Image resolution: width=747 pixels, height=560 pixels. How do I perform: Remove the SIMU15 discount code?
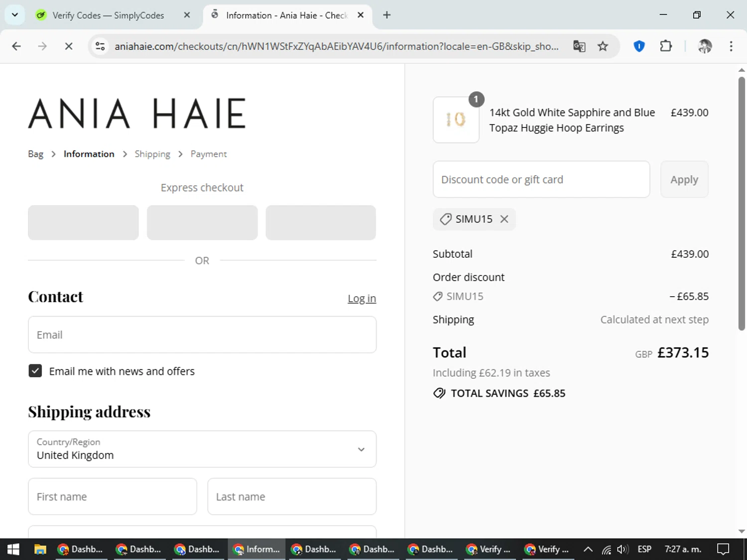click(504, 219)
